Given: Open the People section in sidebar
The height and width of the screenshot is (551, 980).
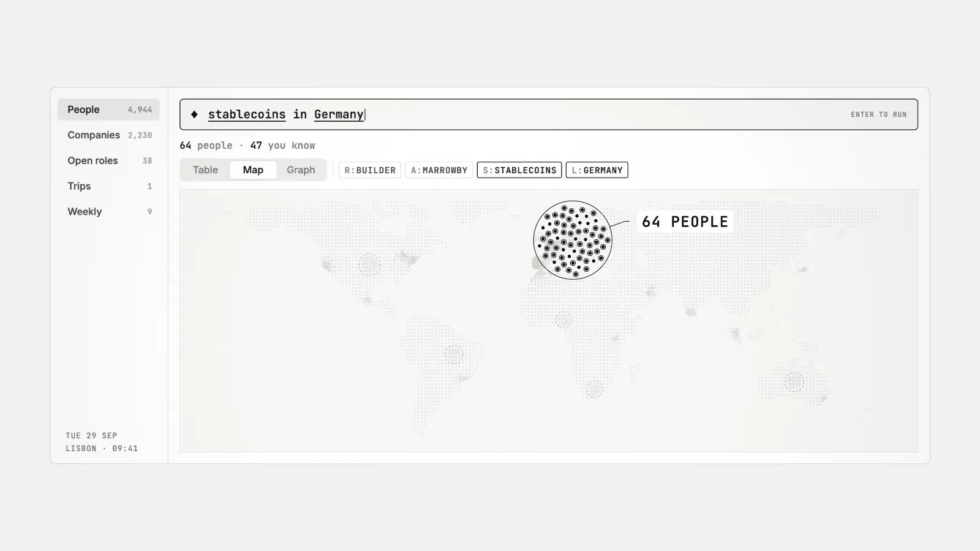Looking at the screenshot, I should 108,110.
